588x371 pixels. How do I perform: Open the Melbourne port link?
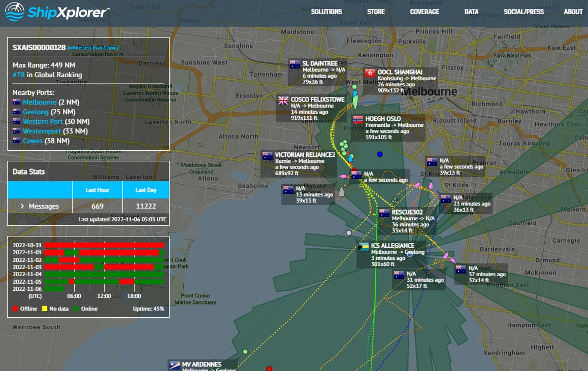(x=40, y=102)
